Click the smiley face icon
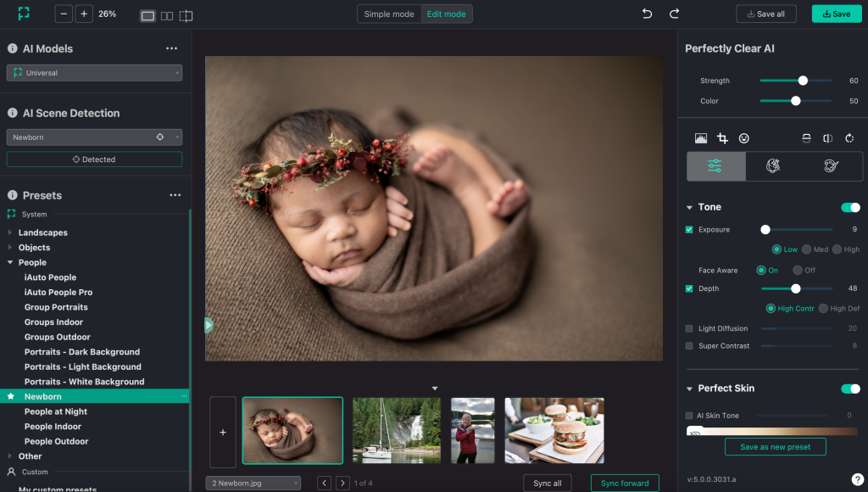The image size is (868, 492). tap(743, 138)
